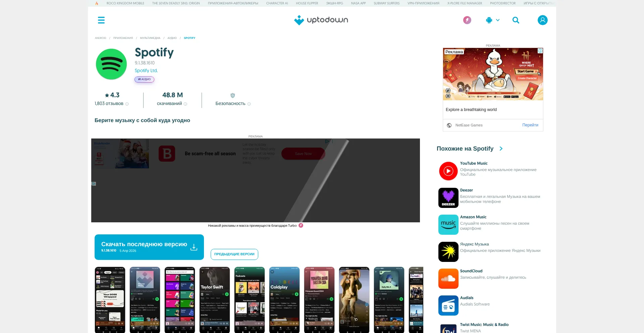The width and height of the screenshot is (644, 333).
Task: Click the Amazon Music icon
Action: tap(448, 225)
